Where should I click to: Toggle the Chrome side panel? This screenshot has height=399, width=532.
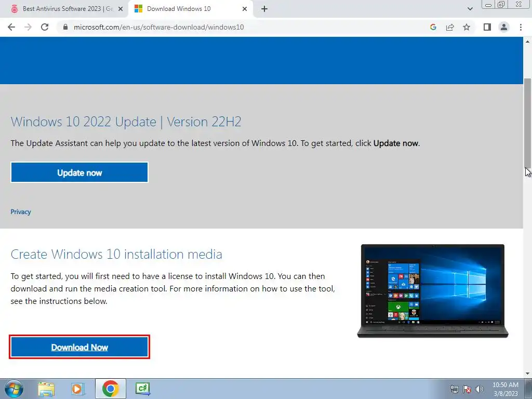(x=487, y=27)
